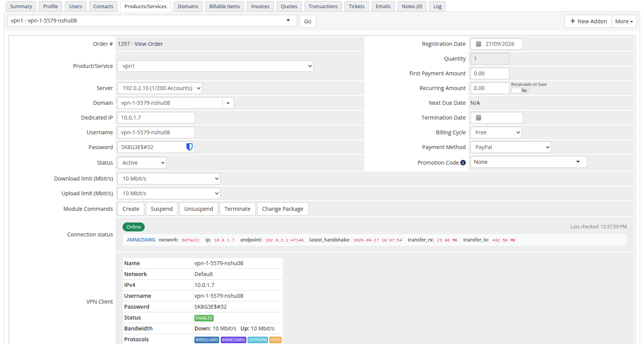This screenshot has width=644, height=344.
Task: Open the Billing Cycle Free dropdown
Action: pos(496,132)
